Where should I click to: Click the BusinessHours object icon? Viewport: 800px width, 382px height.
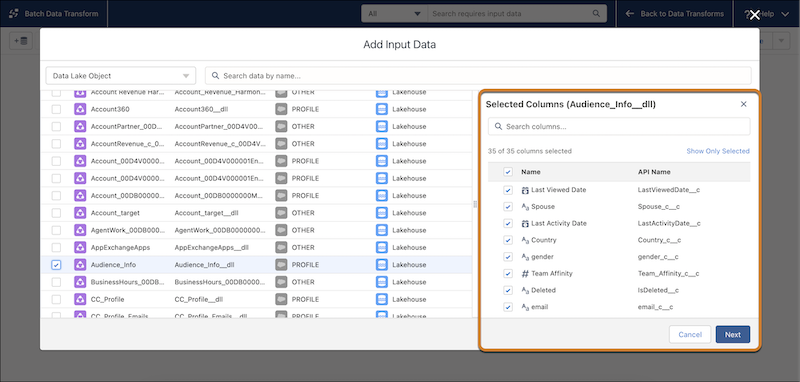click(x=80, y=282)
